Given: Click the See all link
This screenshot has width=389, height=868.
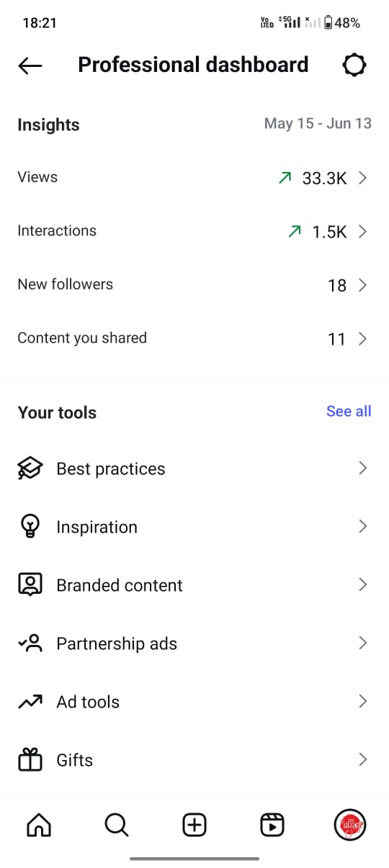Looking at the screenshot, I should click(349, 411).
